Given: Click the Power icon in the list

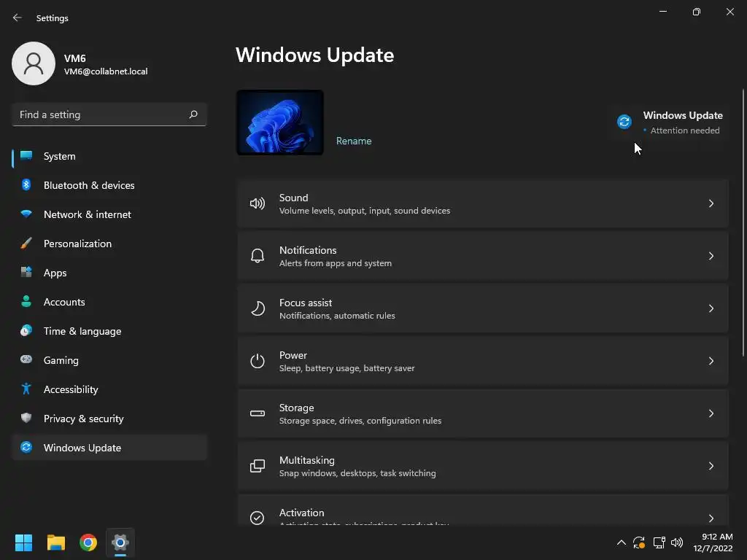Looking at the screenshot, I should 258,361.
